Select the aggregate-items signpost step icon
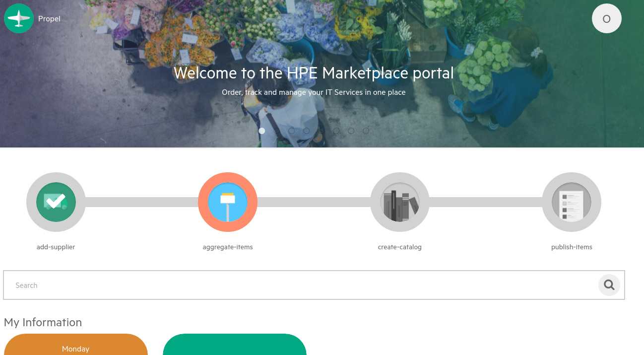644x355 pixels. pos(228,202)
